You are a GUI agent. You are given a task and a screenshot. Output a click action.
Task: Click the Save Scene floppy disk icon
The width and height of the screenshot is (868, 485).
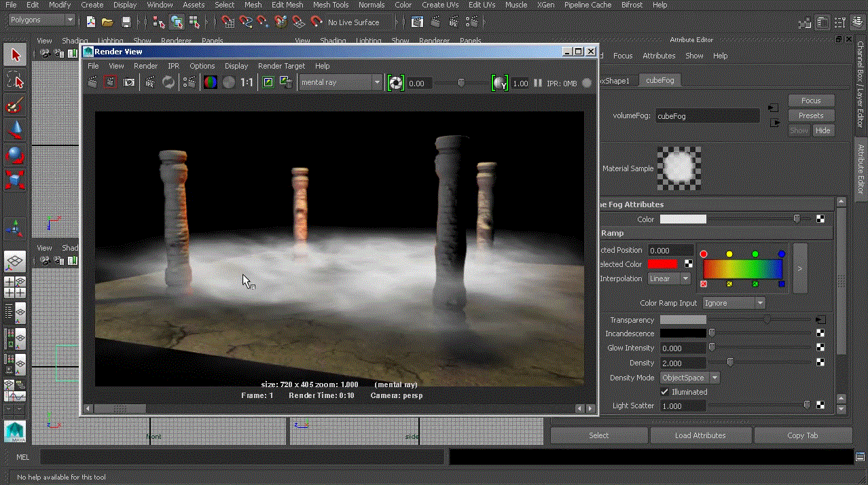[x=126, y=22]
